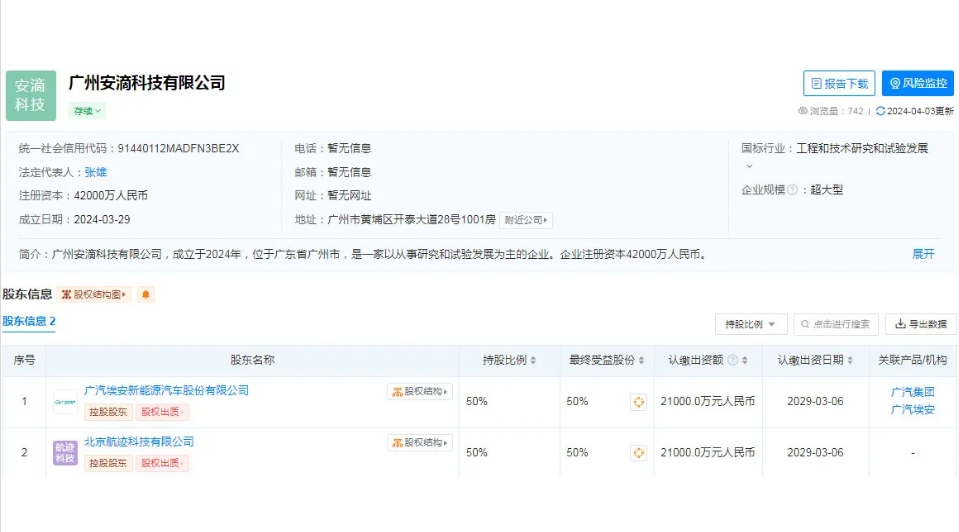Click the 风险监控 button
This screenshot has width=959, height=532.
point(917,83)
